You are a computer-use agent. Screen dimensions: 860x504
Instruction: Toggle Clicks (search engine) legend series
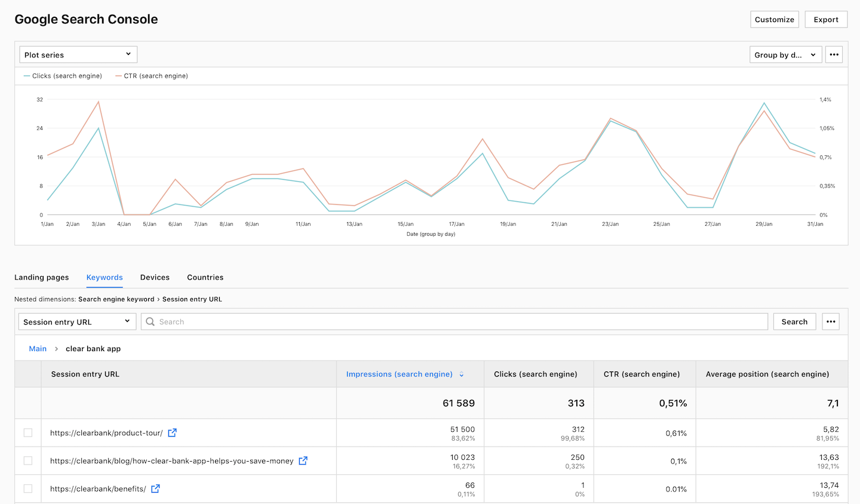pos(63,76)
